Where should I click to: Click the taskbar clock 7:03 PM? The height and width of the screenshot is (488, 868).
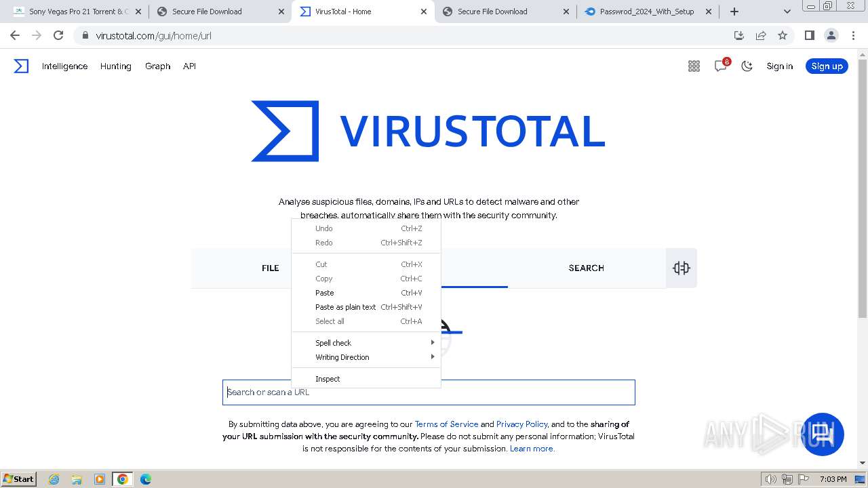point(833,479)
